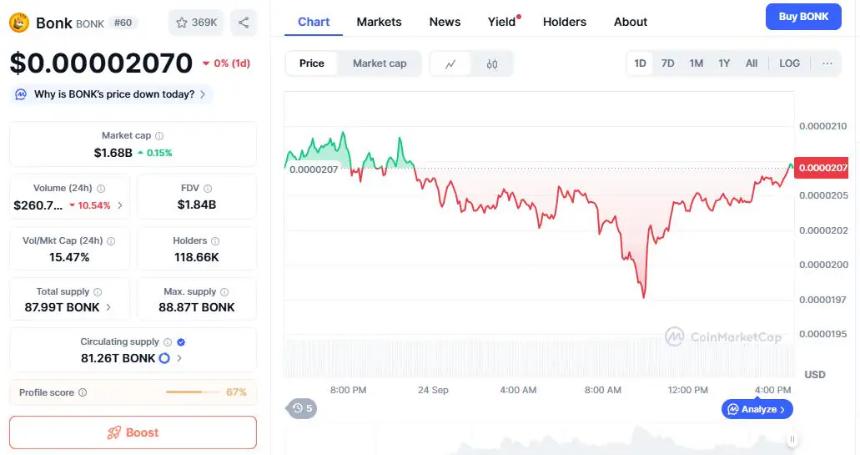Toggle chart to Market cap view
Viewport: 860px width, 455px height.
(379, 63)
